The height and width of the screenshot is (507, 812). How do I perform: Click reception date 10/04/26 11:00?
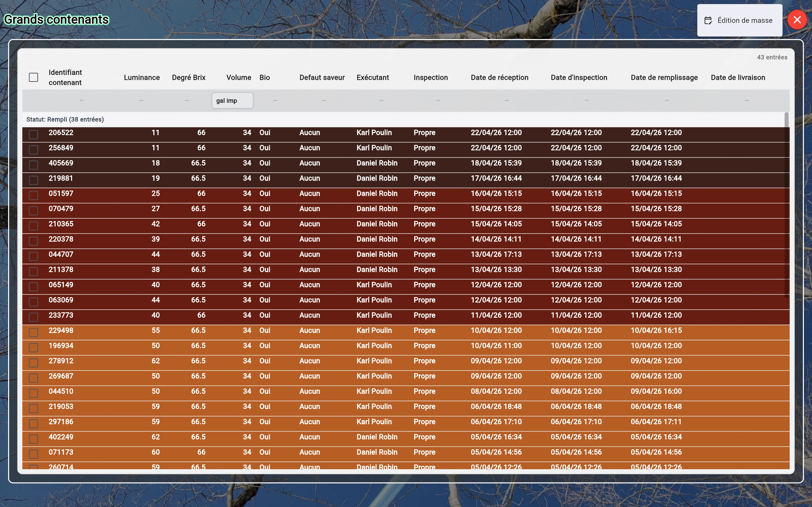(x=496, y=346)
